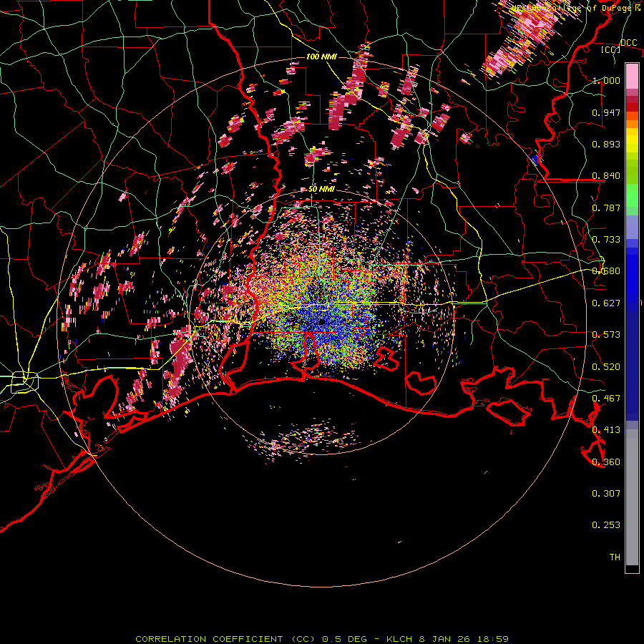644x644 pixels.
Task: Click the 0.520 legend value
Action: [606, 367]
